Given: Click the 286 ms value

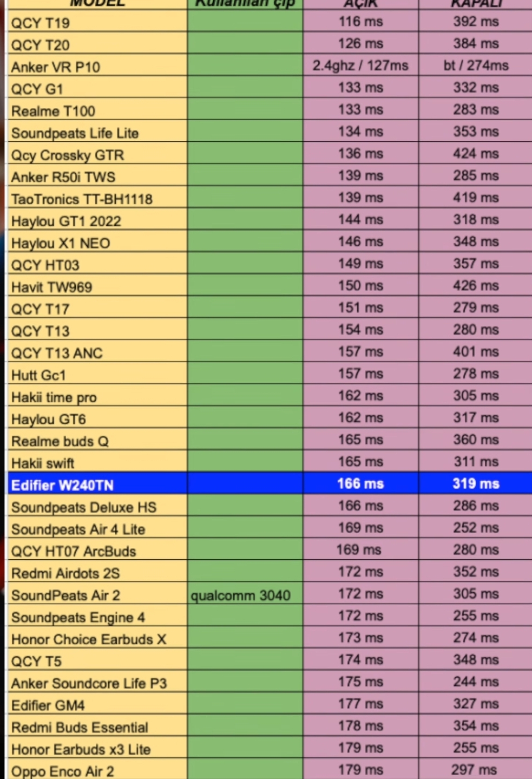Looking at the screenshot, I should point(476,506).
